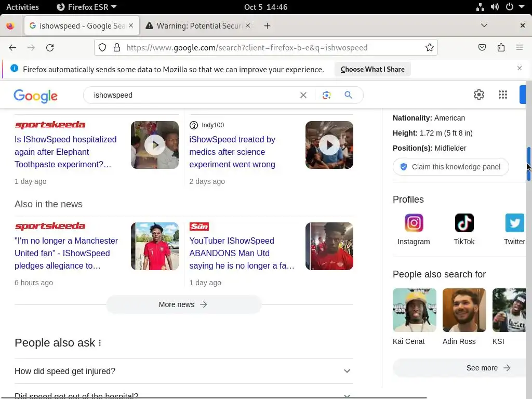This screenshot has width=532, height=399.
Task: Open the Activities overview
Action: point(22,7)
